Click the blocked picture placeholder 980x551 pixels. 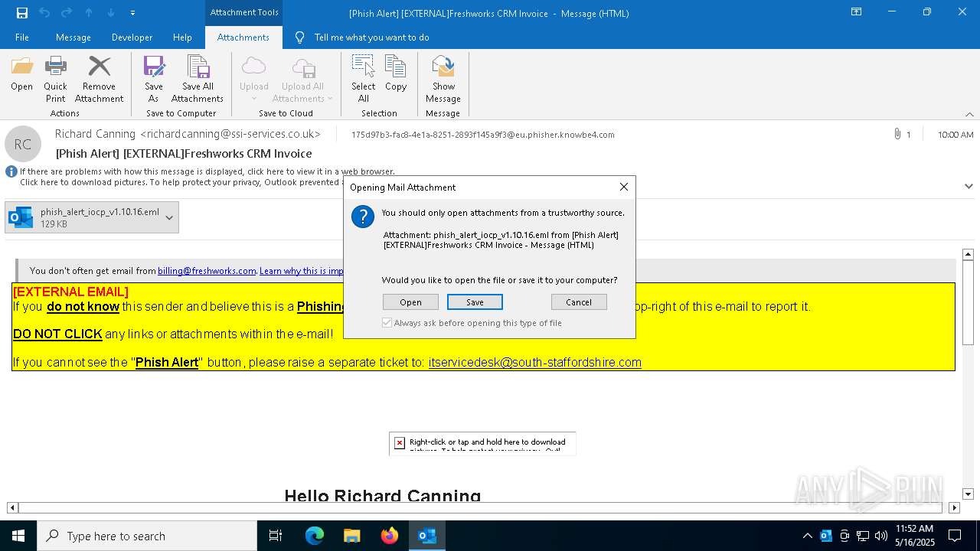coord(482,444)
